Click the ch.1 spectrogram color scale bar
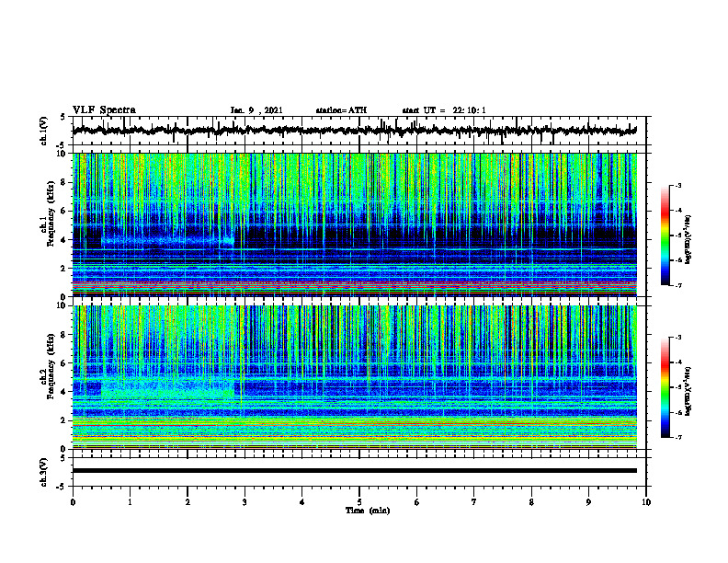The image size is (728, 563). pyautogui.click(x=665, y=236)
